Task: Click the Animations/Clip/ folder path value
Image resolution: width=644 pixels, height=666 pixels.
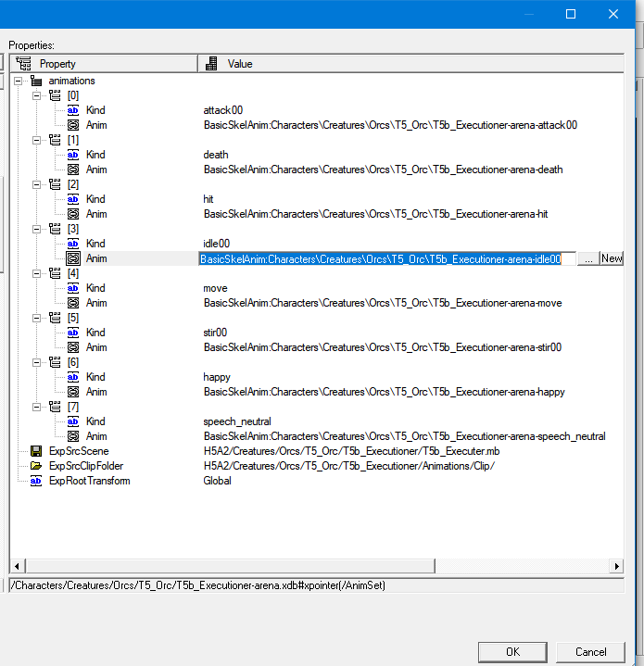Action: coord(349,466)
